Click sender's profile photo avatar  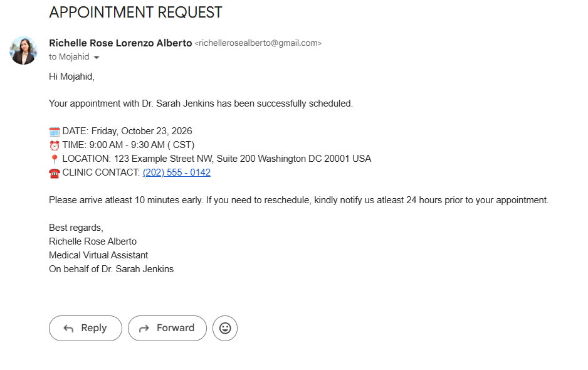(x=23, y=51)
